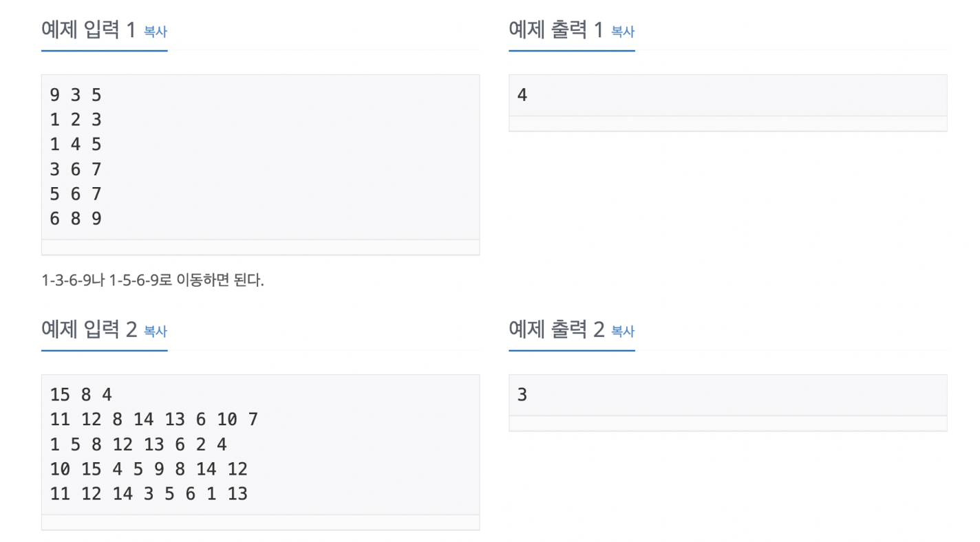The height and width of the screenshot is (542, 980).
Task: Click the first line '9 3 5' in input 1
Action: pos(76,95)
